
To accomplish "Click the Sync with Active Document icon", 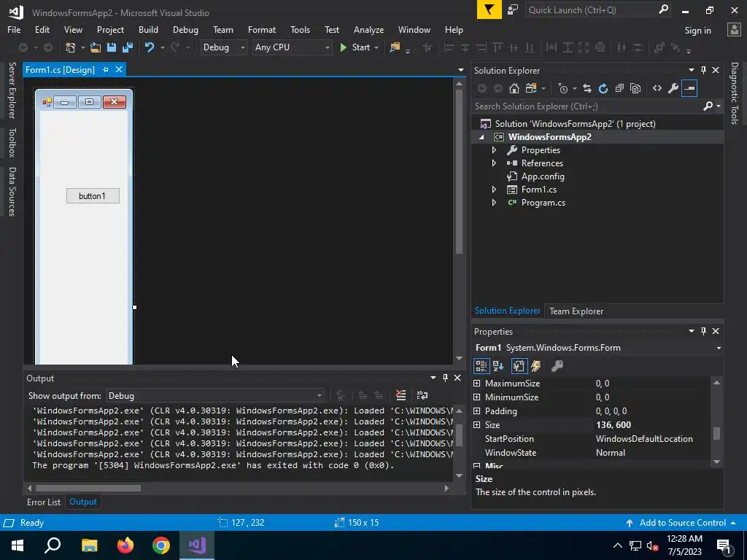I will (x=587, y=88).
